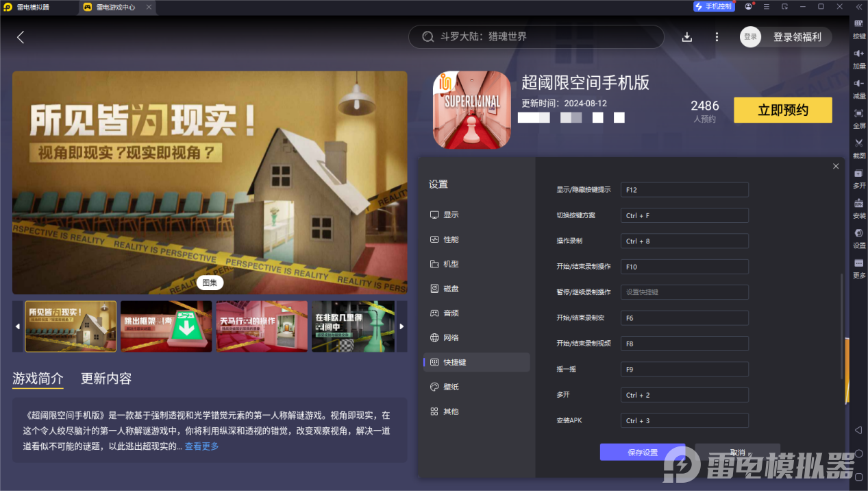The image size is (868, 491).
Task: Edit 多开 shortcut field Ctrl + 2
Action: (x=684, y=394)
